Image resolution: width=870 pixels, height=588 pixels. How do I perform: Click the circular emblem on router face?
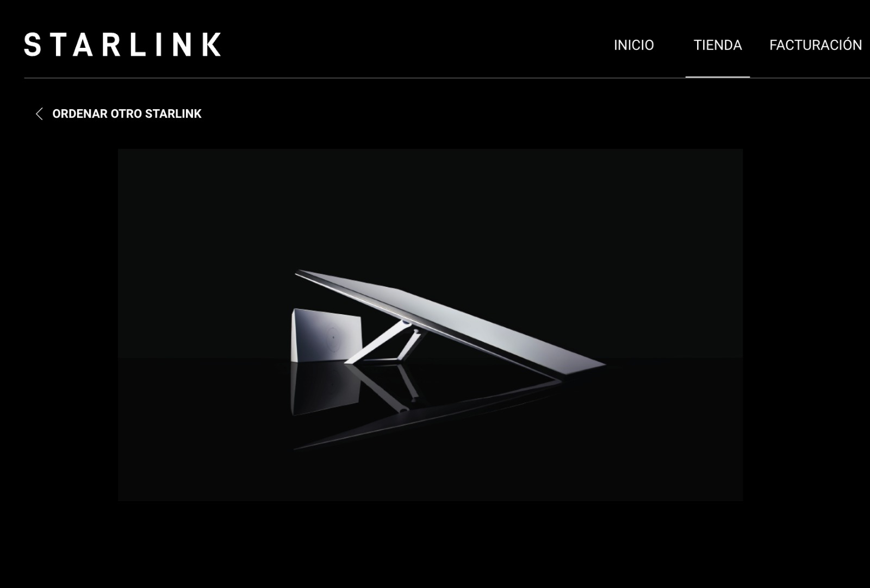tap(333, 337)
